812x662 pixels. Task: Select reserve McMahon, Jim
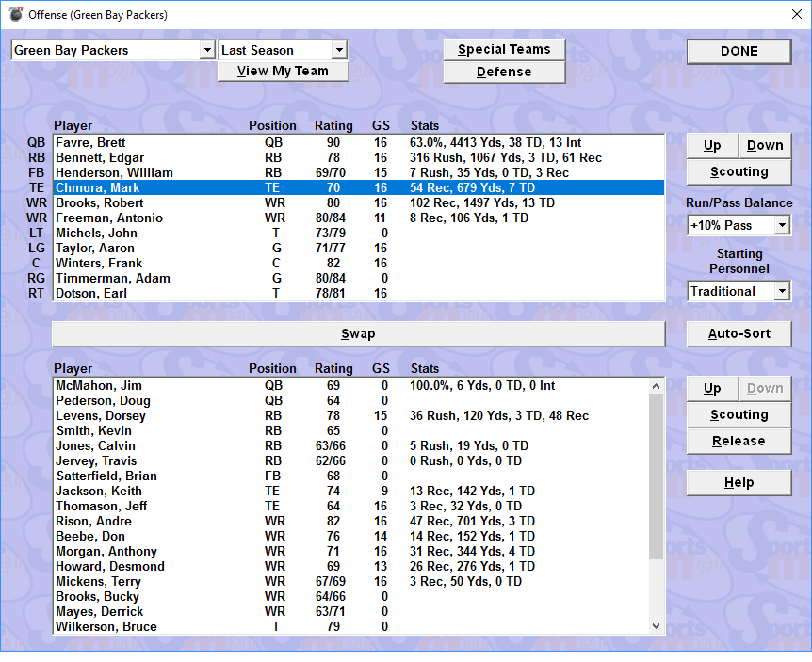(x=351, y=385)
